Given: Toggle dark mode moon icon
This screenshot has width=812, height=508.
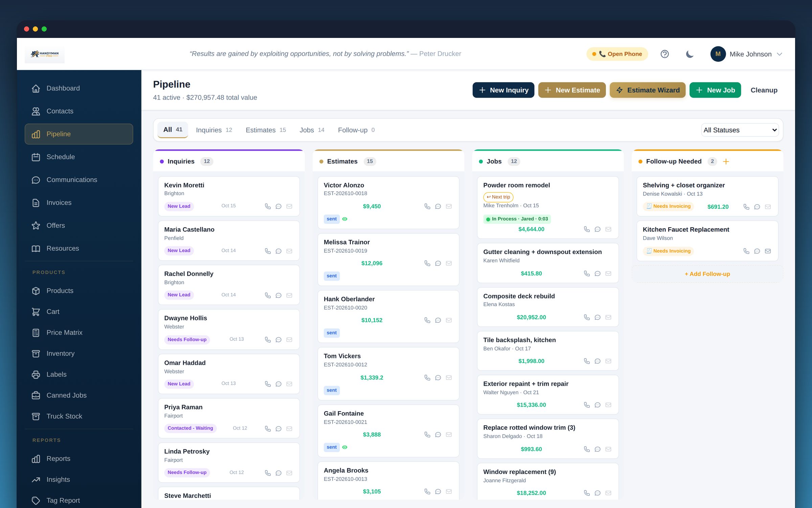Looking at the screenshot, I should tap(690, 54).
